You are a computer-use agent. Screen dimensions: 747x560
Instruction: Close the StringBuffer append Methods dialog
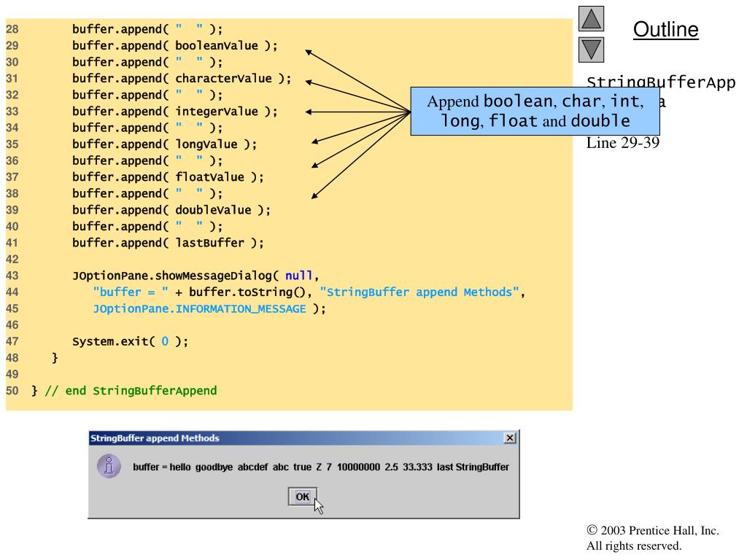[x=510, y=437]
